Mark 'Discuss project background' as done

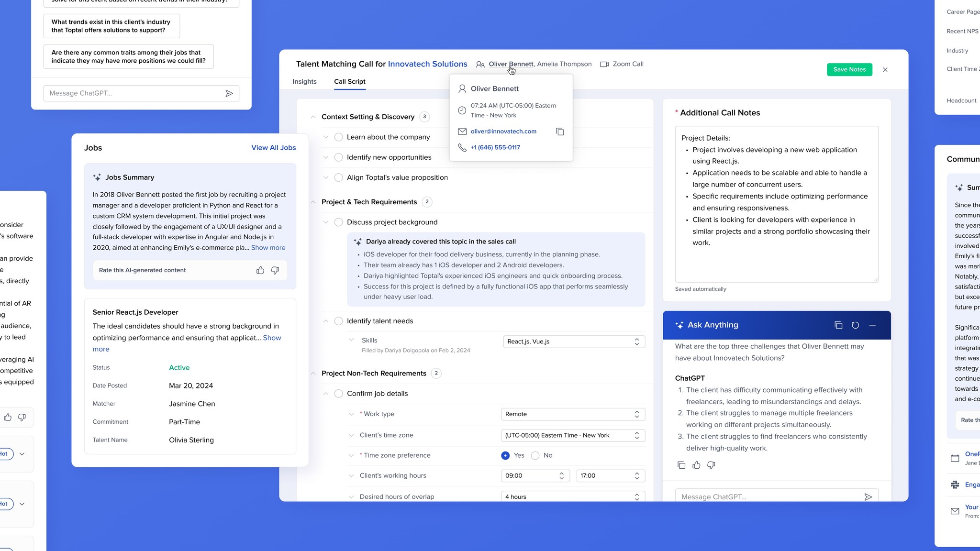point(338,222)
